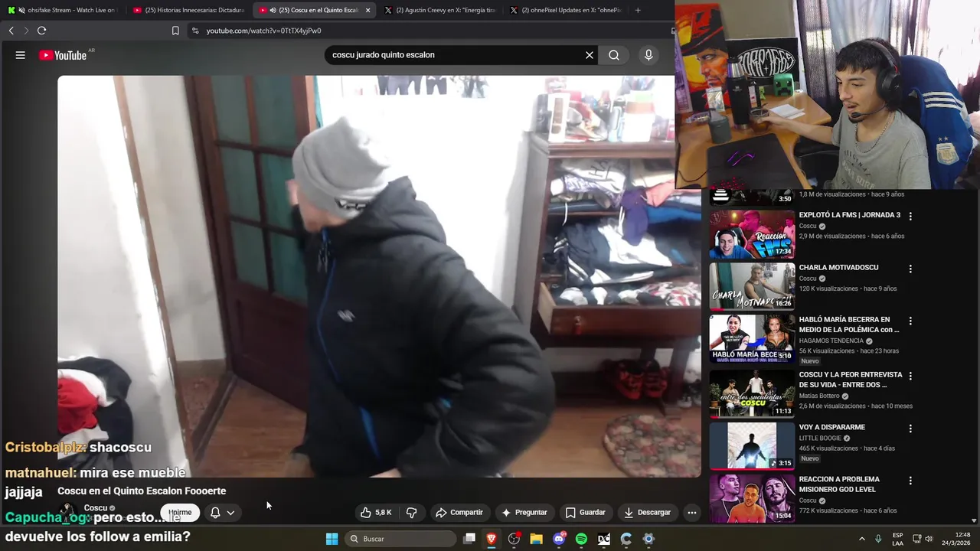Open options for HABLÓ MARÍA BECERRA video
Screen dimensions: 980x551
coord(910,321)
